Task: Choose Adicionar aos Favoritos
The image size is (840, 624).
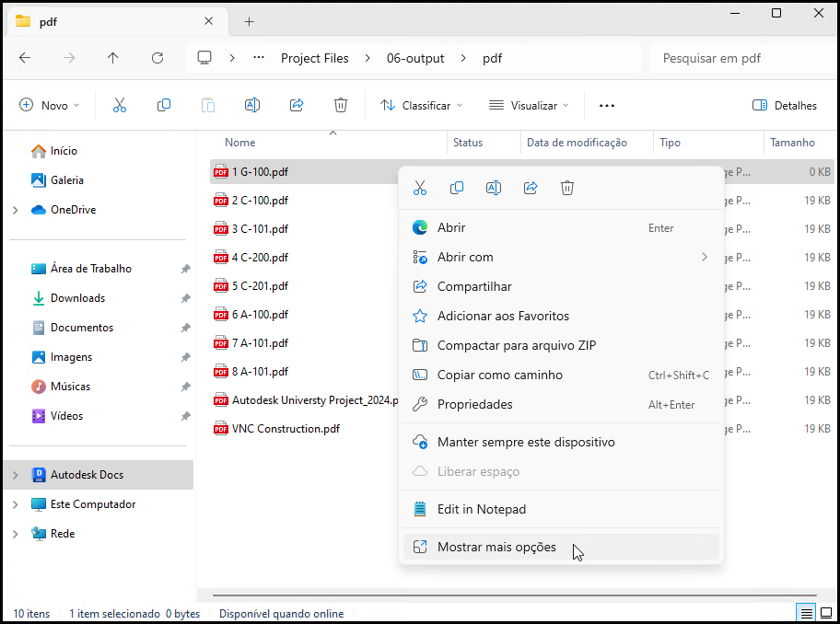Action: 561,316
